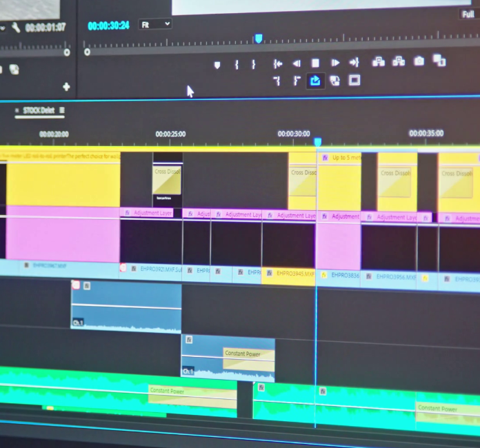This screenshot has width=480, height=448.
Task: Click the Go to Out point icon
Action: [354, 63]
